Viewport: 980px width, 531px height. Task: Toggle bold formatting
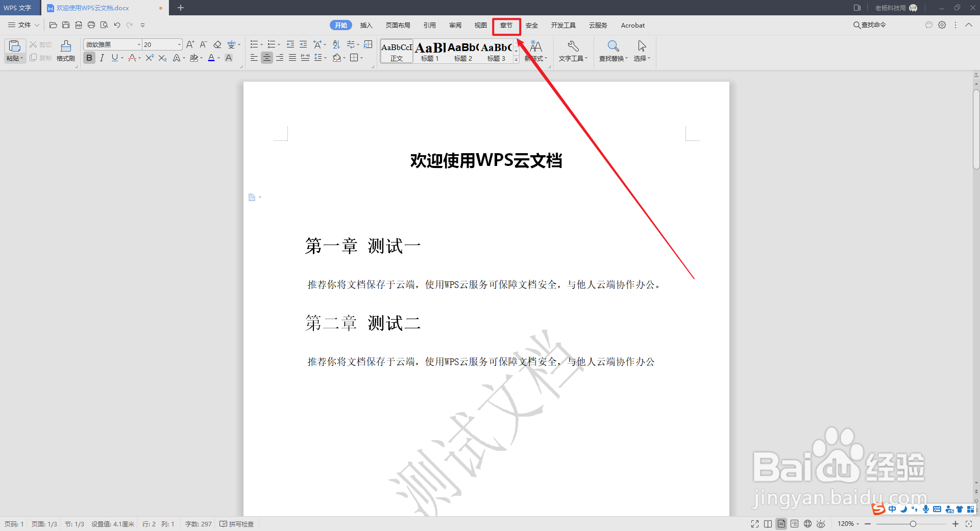coord(89,58)
